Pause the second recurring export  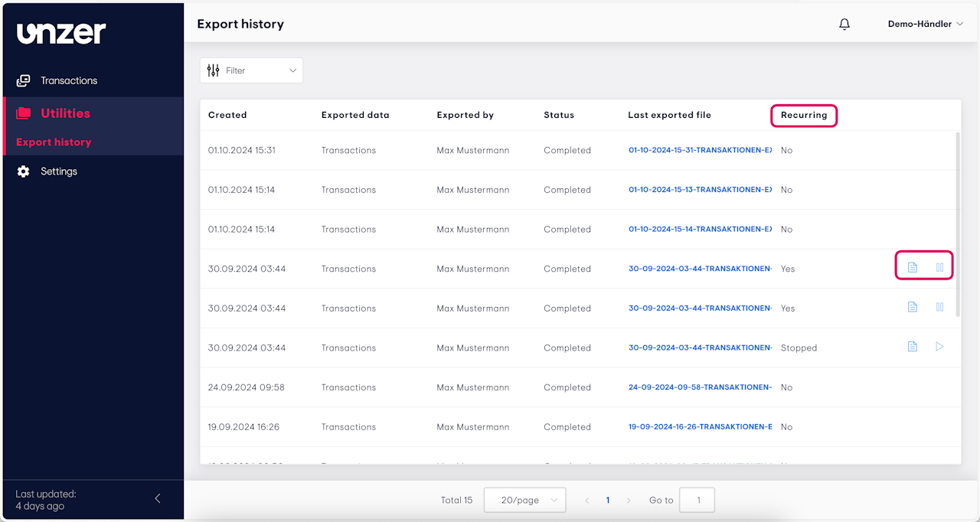pos(939,307)
